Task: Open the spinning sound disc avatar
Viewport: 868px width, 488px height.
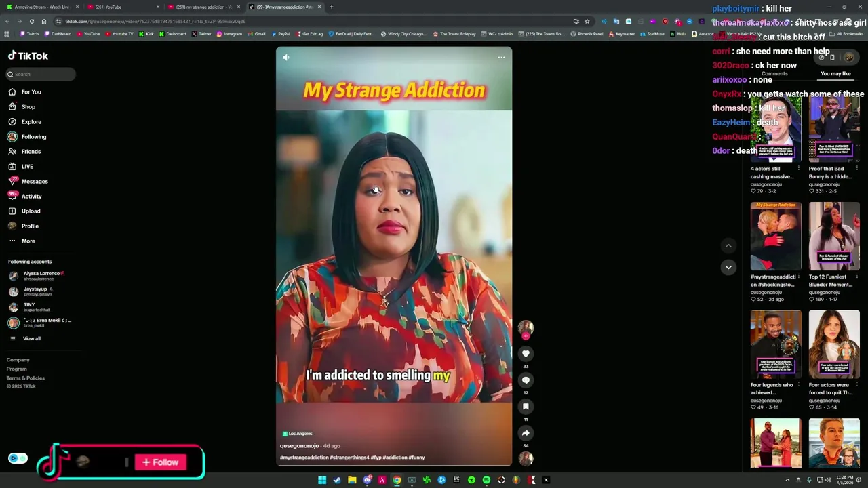Action: pyautogui.click(x=526, y=459)
